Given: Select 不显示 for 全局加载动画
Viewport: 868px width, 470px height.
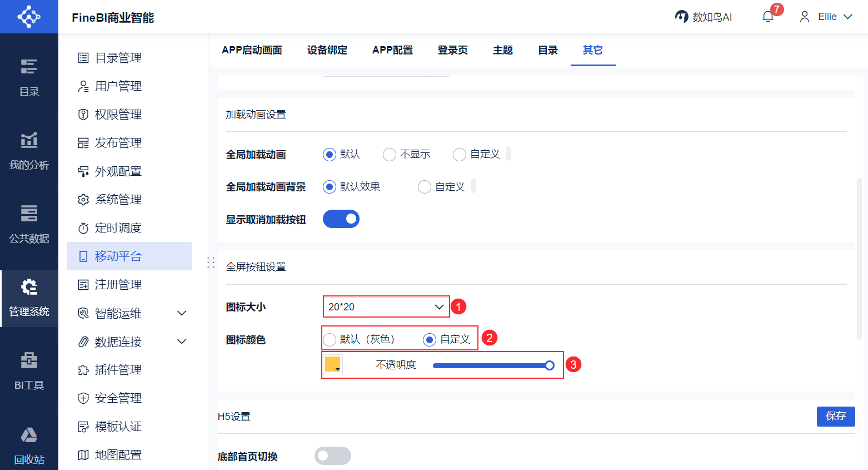Looking at the screenshot, I should [x=390, y=155].
